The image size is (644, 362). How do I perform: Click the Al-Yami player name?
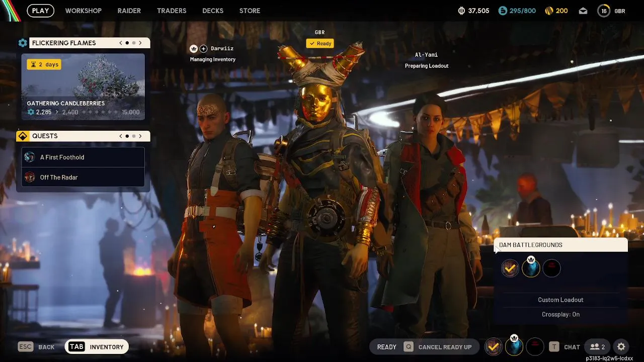(x=426, y=55)
